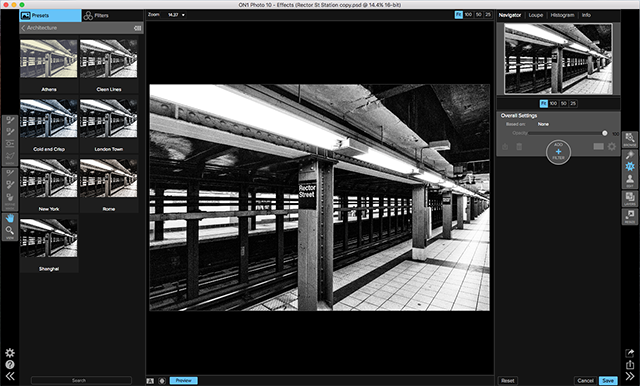Viewport: 640px width, 386px height.
Task: Open the Effects module icon
Action: coord(630,166)
